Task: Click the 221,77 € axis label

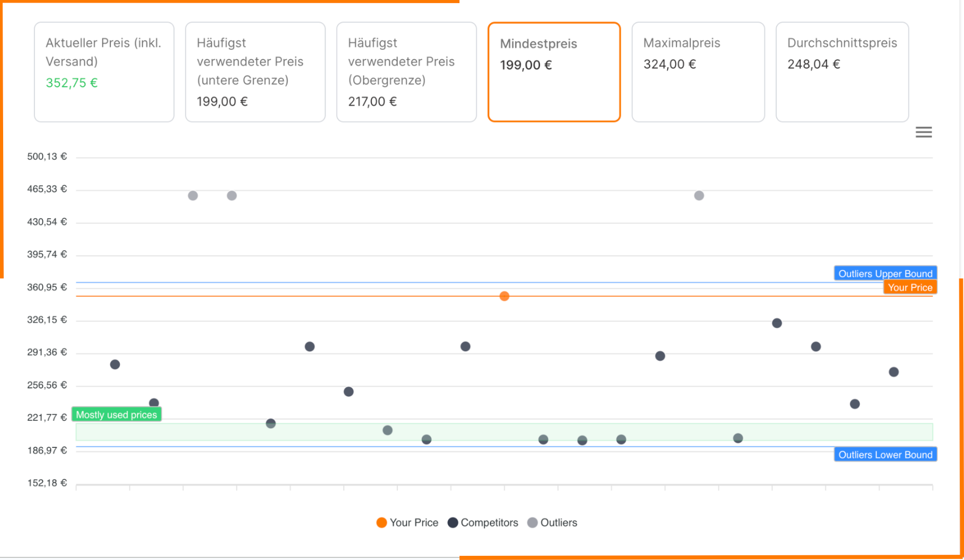Action: click(47, 418)
